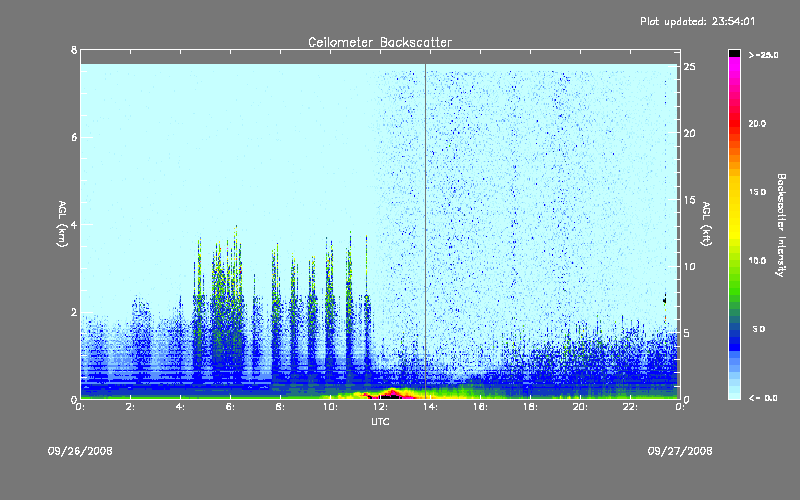Click the vertical gray time marker line

426,231
